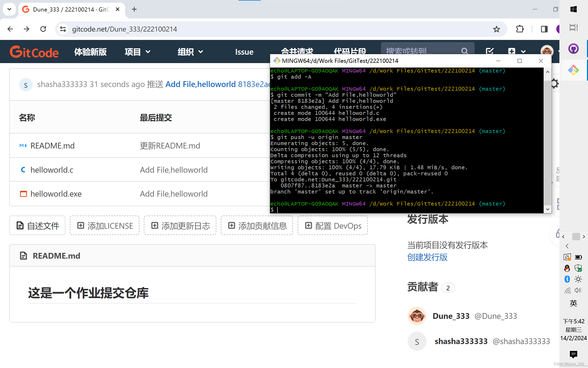Open the Issue menu item
588x368 pixels.
coord(244,52)
